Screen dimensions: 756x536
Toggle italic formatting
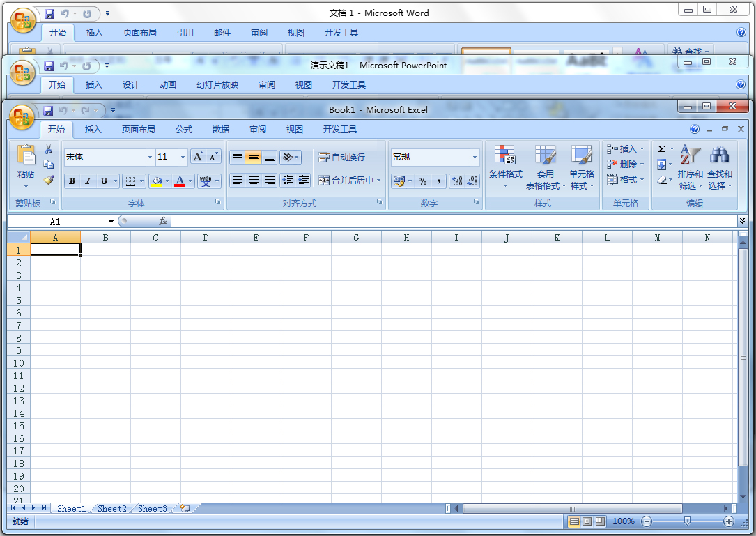(88, 181)
